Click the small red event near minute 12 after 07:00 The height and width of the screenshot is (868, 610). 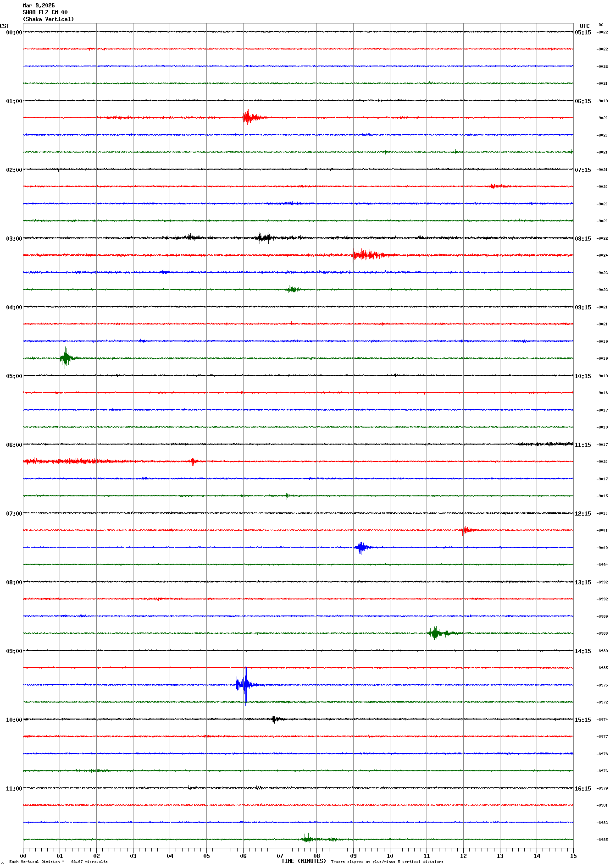pos(466,530)
